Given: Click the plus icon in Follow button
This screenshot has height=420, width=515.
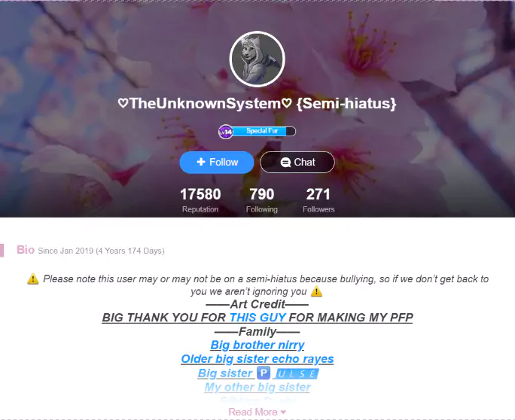Looking at the screenshot, I should coord(201,162).
